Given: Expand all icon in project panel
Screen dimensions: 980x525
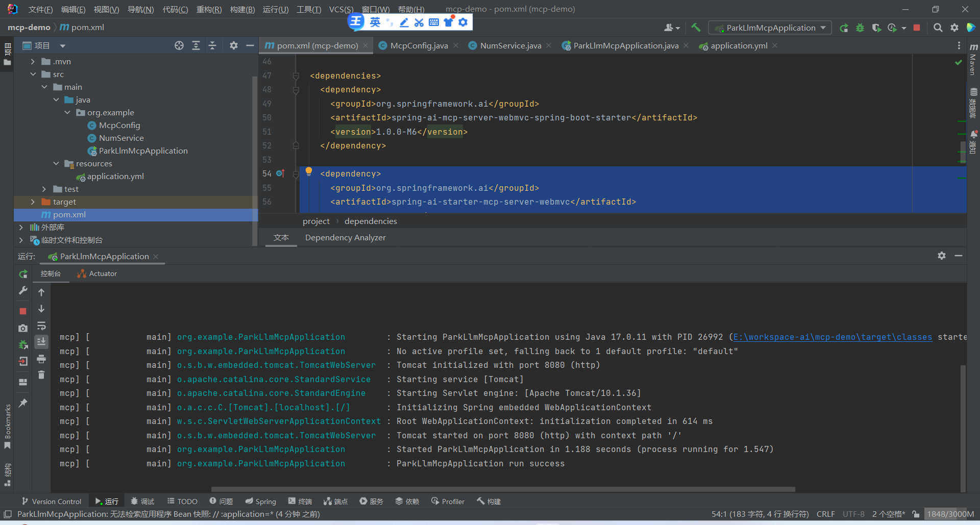Looking at the screenshot, I should (x=196, y=45).
